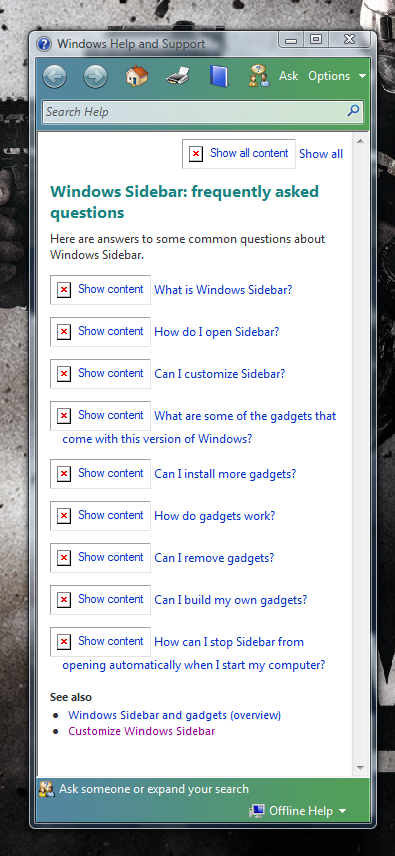The height and width of the screenshot is (856, 395).
Task: Open the Help home page icon
Action: click(x=137, y=76)
